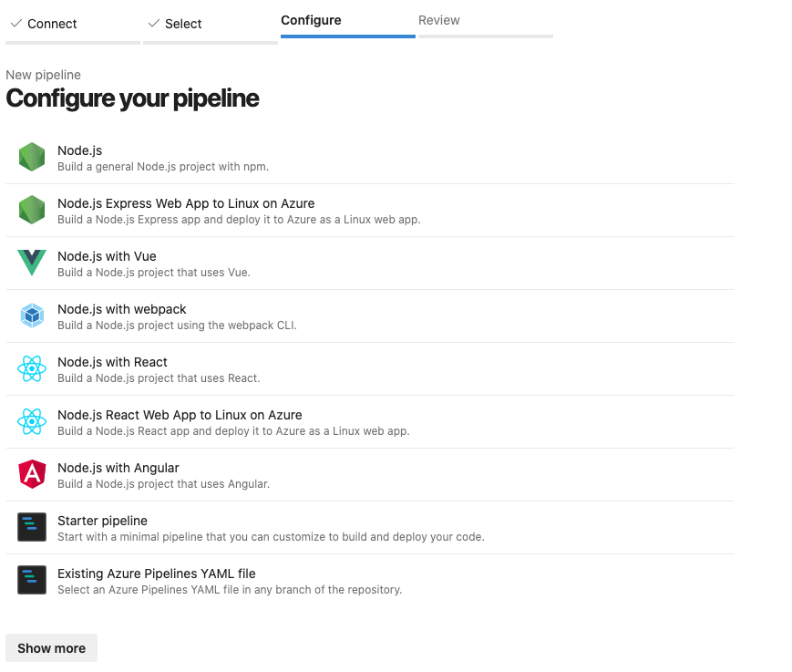Click the 'Build a general Node.js project with npm' description
Viewport: 792px width, 672px height.
tap(163, 167)
